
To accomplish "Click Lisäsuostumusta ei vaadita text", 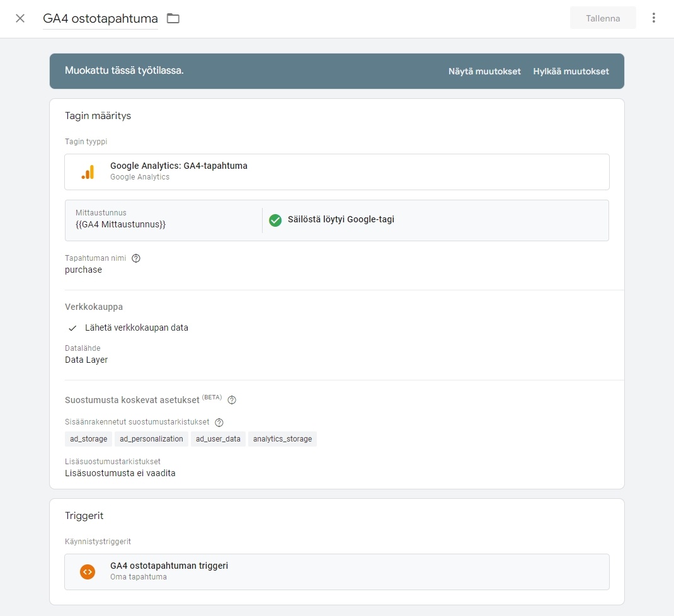I will (120, 473).
